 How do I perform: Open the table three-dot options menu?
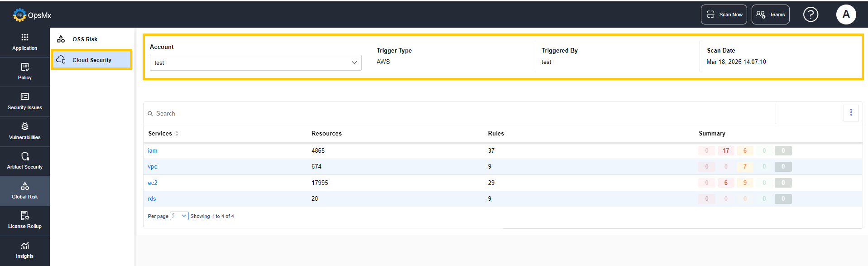851,112
